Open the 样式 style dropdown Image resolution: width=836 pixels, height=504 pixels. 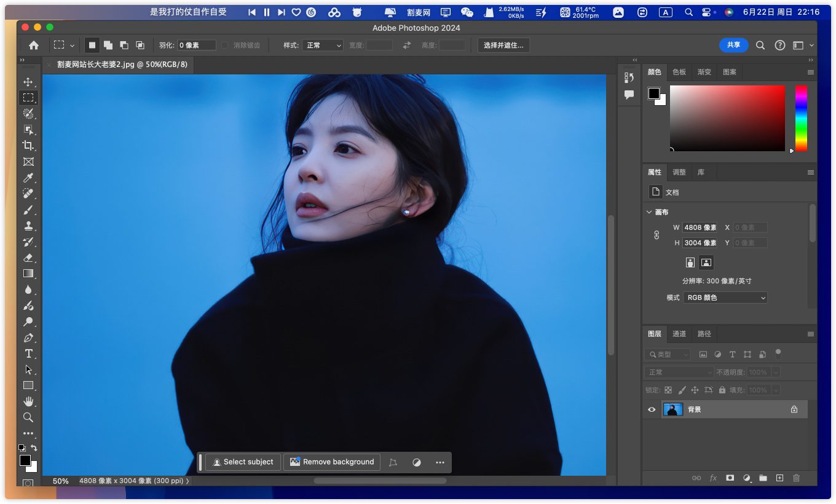coord(322,45)
